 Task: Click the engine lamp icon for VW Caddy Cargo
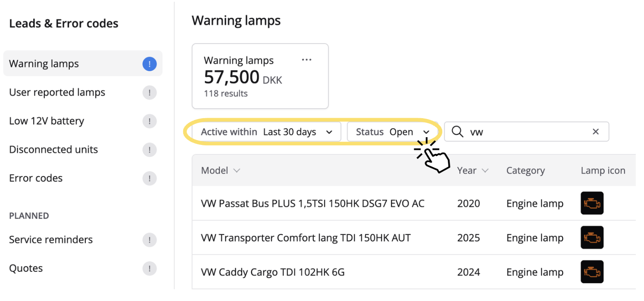coord(592,272)
